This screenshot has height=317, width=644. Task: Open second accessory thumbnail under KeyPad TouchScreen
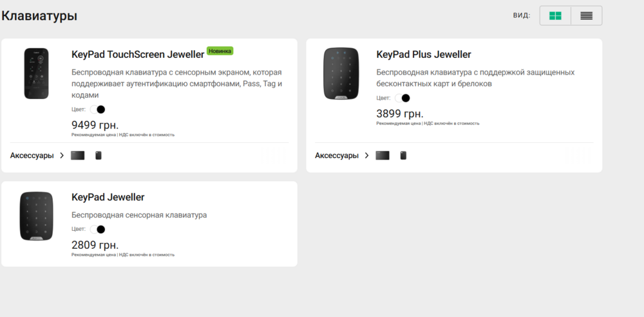(x=99, y=156)
